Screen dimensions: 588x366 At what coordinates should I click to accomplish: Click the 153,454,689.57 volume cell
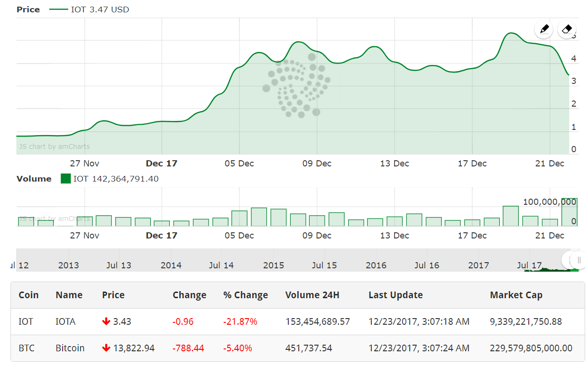[318, 322]
